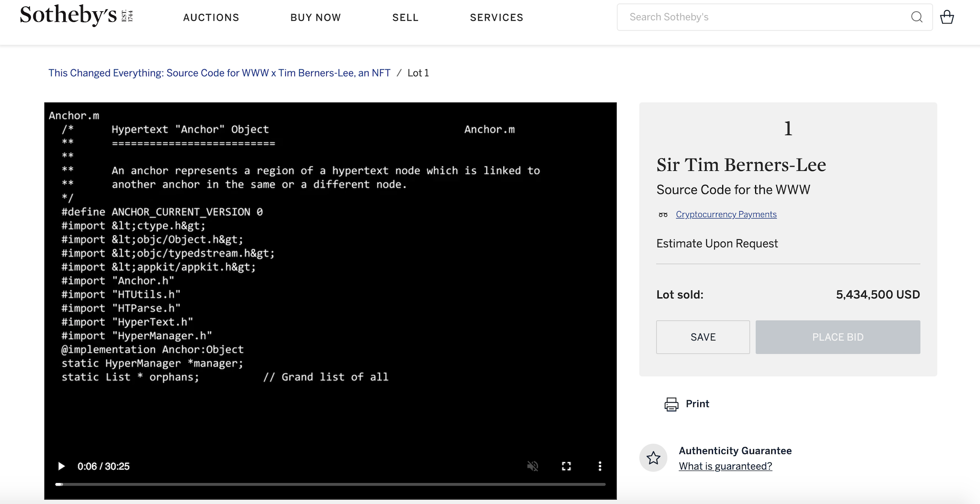Open the This Changed Everything auction breadcrumb
The width and height of the screenshot is (980, 504).
coord(220,73)
